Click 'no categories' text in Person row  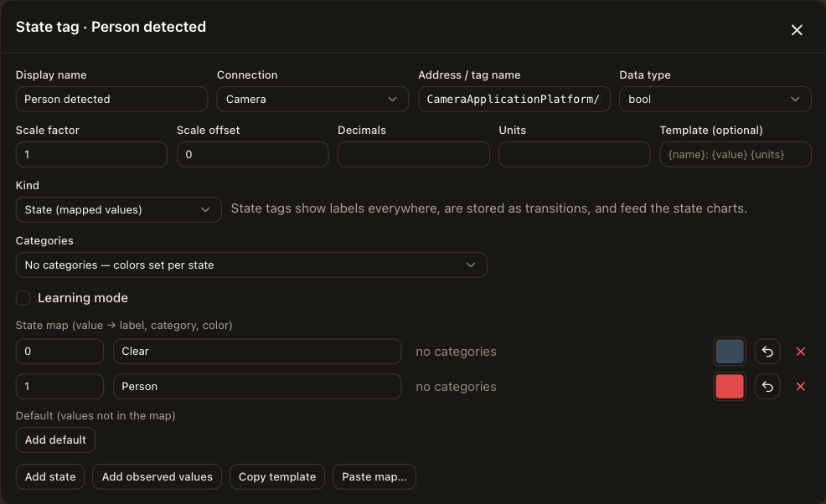pyautogui.click(x=456, y=387)
